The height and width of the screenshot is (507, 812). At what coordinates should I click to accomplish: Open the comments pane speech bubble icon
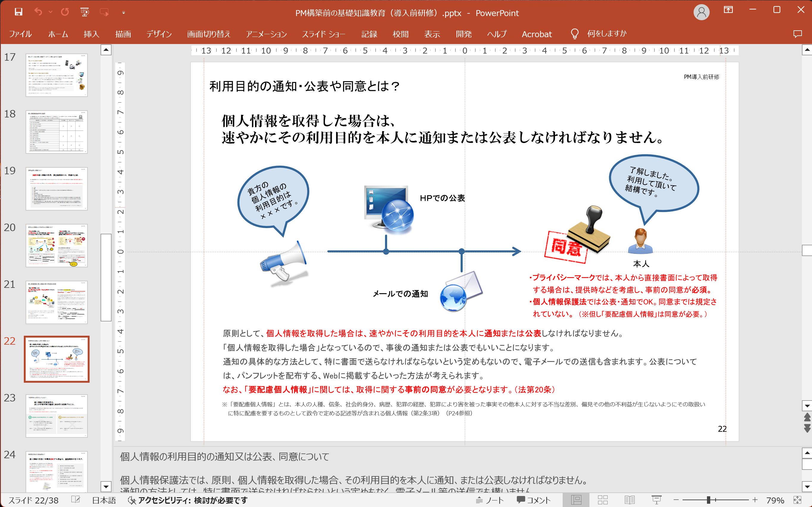[797, 34]
